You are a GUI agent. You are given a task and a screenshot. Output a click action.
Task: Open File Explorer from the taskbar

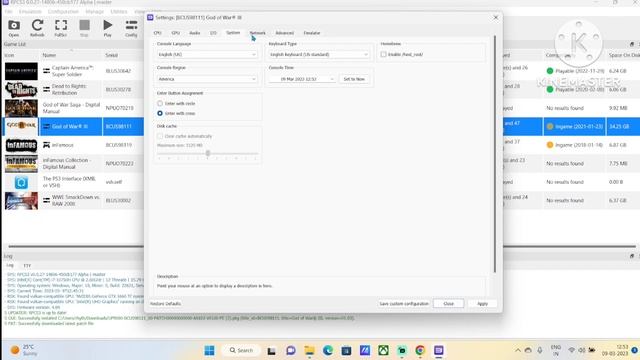pyautogui.click(x=309, y=351)
